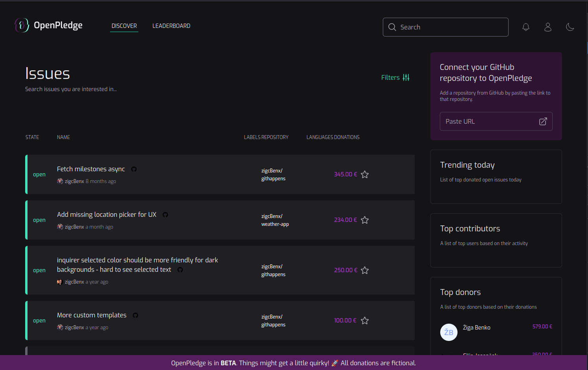
Task: Go to the Leaderboard tab
Action: coord(171,26)
